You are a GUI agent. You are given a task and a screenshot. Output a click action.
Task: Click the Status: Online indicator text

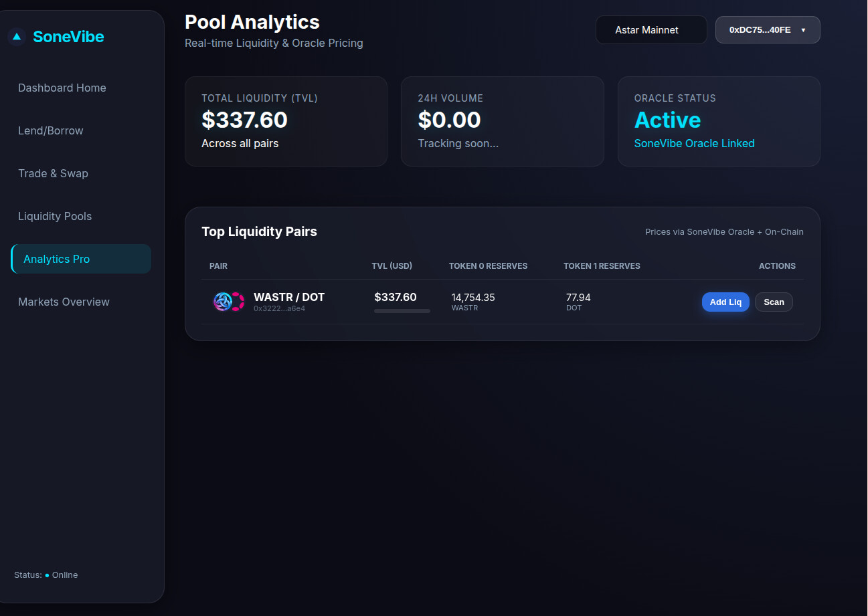click(x=46, y=575)
